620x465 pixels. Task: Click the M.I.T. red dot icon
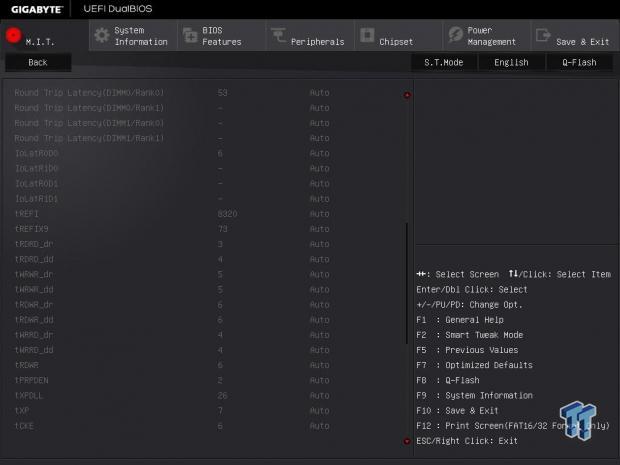(14, 36)
